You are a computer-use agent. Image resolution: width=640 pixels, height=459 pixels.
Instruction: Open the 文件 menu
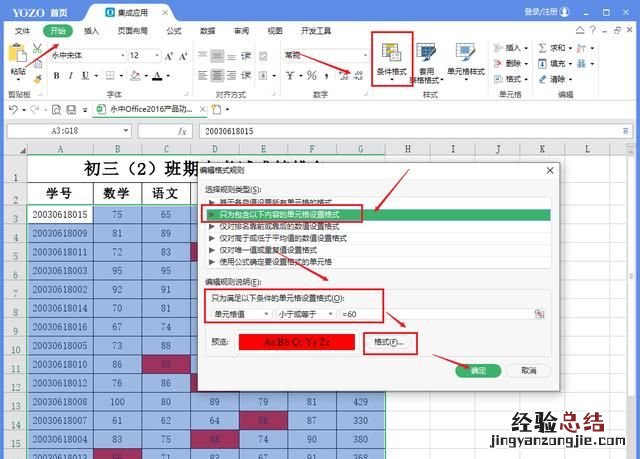pyautogui.click(x=22, y=31)
